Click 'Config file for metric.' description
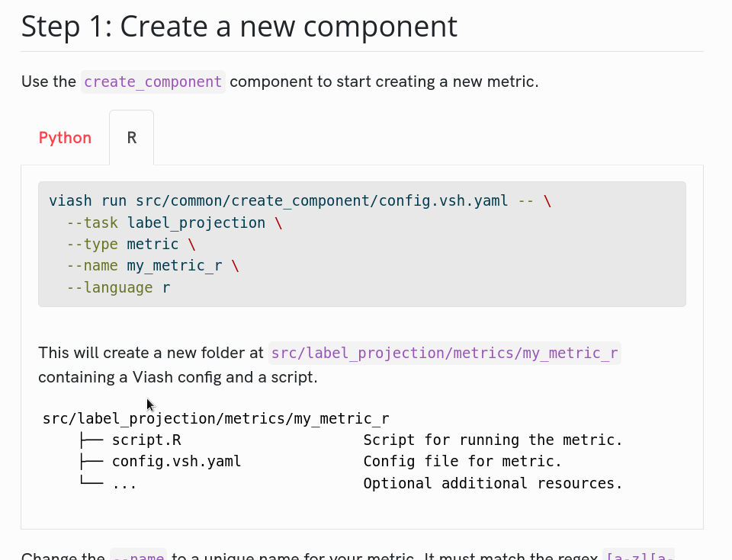The image size is (732, 560). [462, 462]
